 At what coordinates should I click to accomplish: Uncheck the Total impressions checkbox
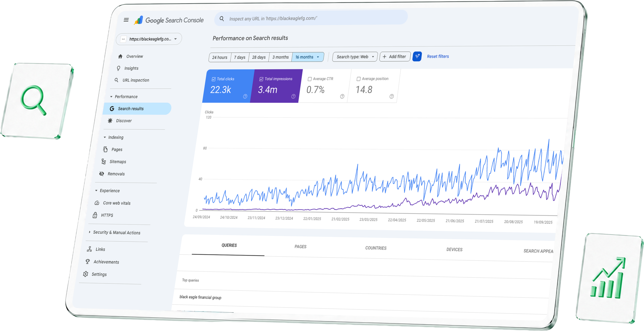[261, 79]
